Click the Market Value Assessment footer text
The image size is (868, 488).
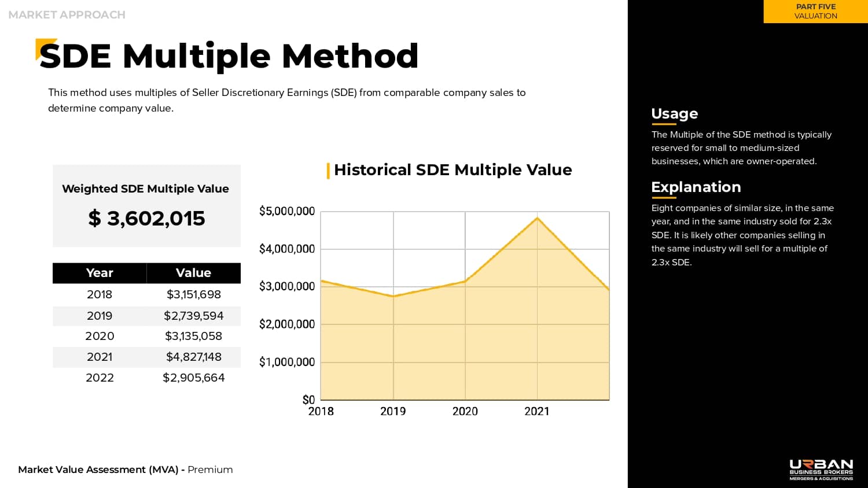(125, 469)
